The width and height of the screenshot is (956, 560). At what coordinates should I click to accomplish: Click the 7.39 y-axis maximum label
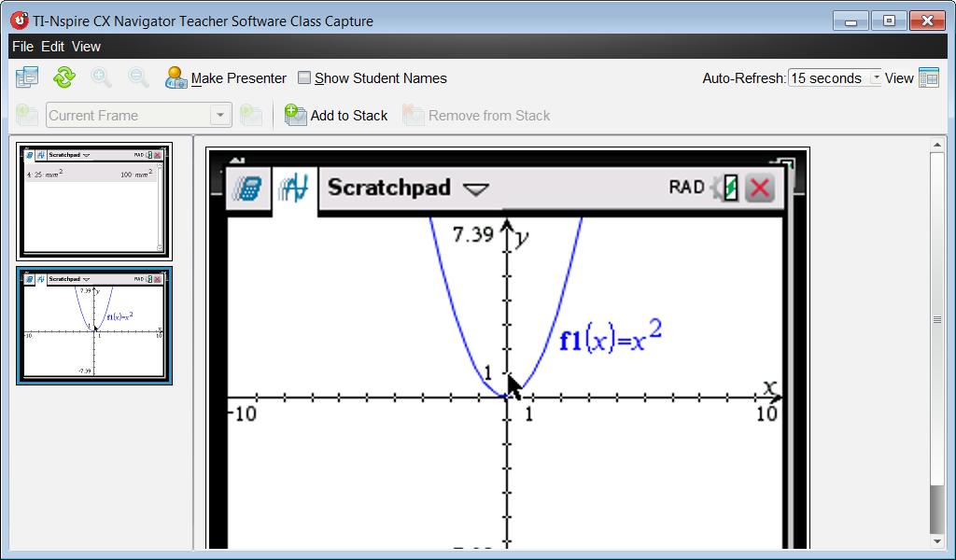pyautogui.click(x=473, y=234)
